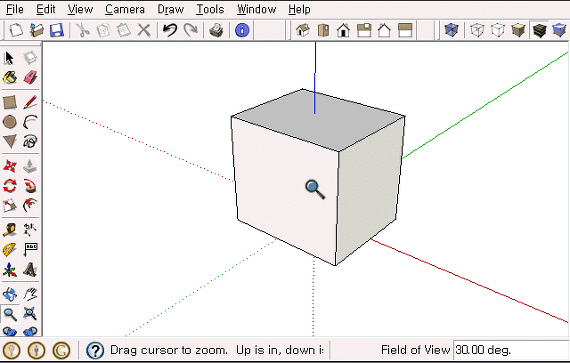Select the Freehand tool
The image size is (570, 363).
pyautogui.click(x=30, y=141)
